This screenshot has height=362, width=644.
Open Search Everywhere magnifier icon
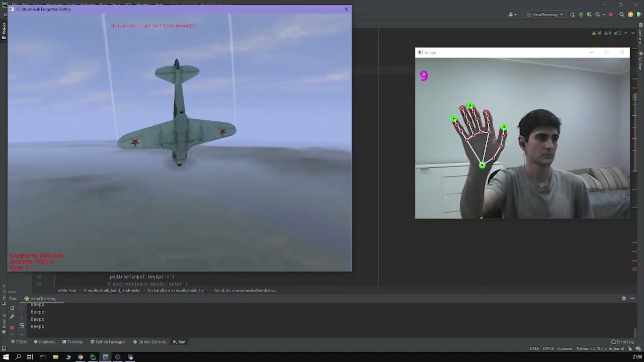pos(622,15)
